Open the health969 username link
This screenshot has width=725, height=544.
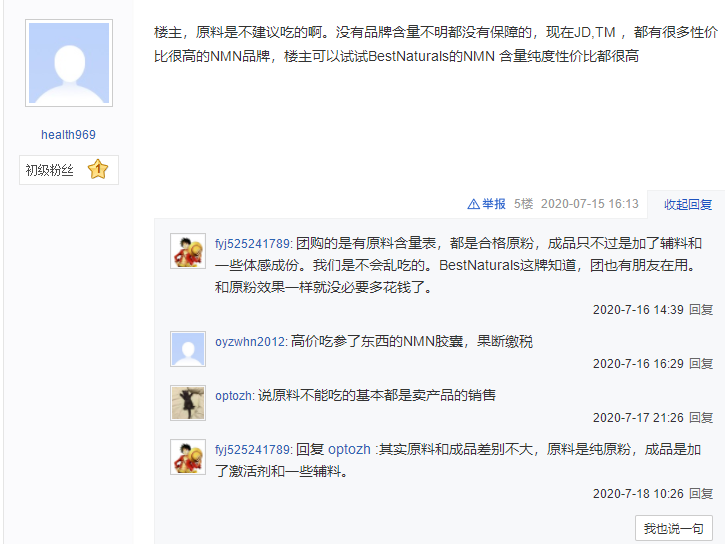tap(68, 134)
